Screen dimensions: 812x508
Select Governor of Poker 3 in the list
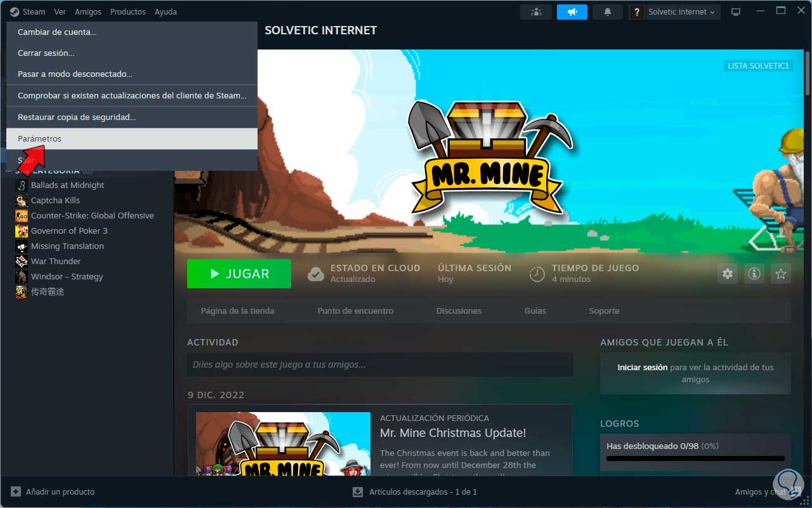pyautogui.click(x=69, y=231)
